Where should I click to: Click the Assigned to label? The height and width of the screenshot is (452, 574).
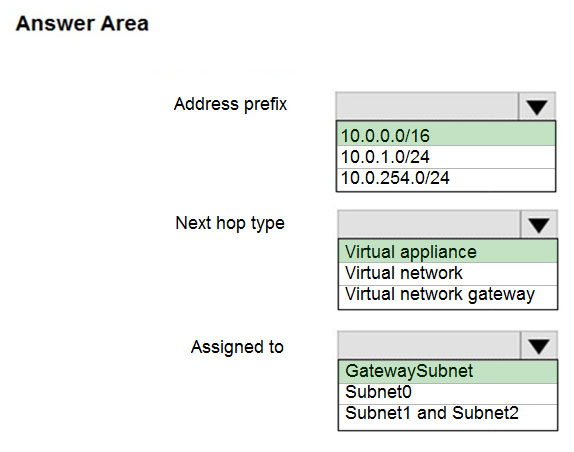237,347
